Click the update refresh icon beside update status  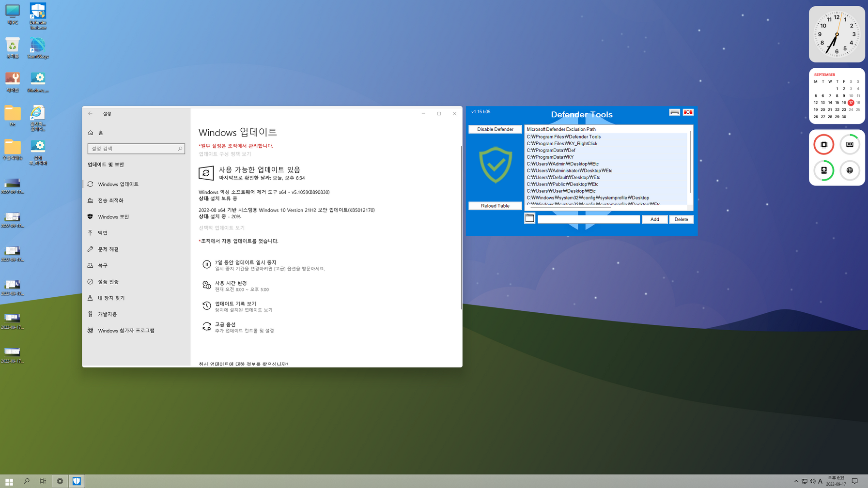tap(206, 173)
